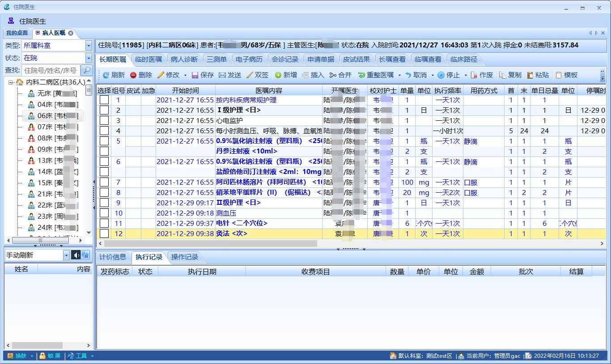Select patient 09床 in the ward tree
The height and width of the screenshot is (364, 611).
(x=45, y=149)
